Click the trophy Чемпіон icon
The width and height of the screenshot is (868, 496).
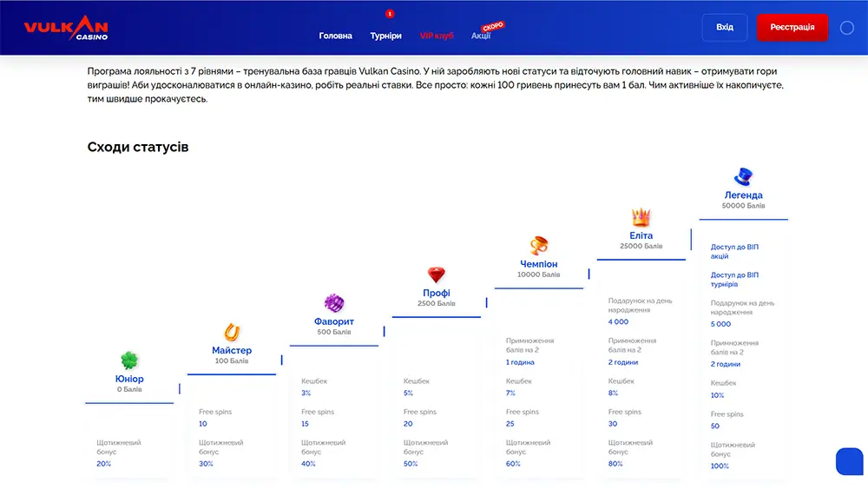538,246
